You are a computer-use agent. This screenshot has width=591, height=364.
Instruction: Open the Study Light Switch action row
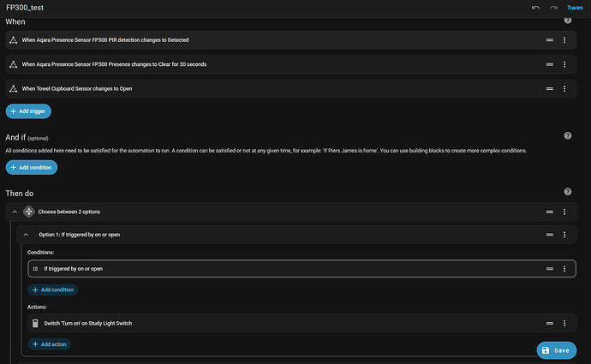pos(257,323)
